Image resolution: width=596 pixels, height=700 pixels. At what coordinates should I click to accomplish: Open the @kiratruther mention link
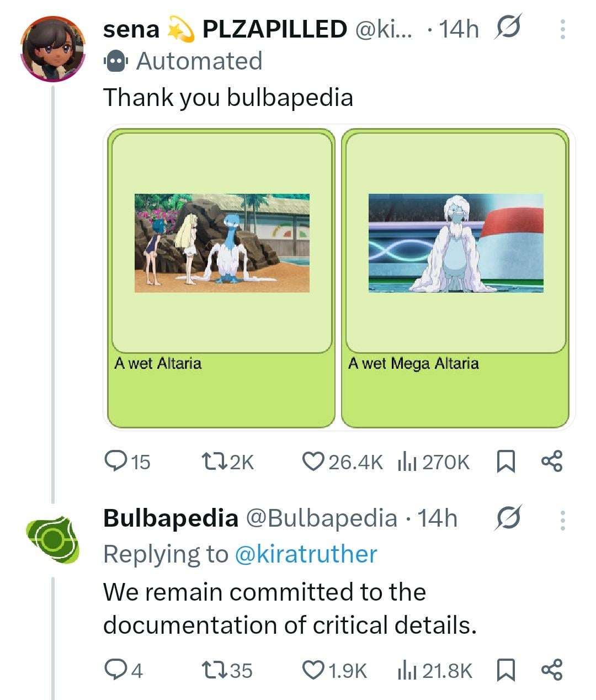click(306, 554)
